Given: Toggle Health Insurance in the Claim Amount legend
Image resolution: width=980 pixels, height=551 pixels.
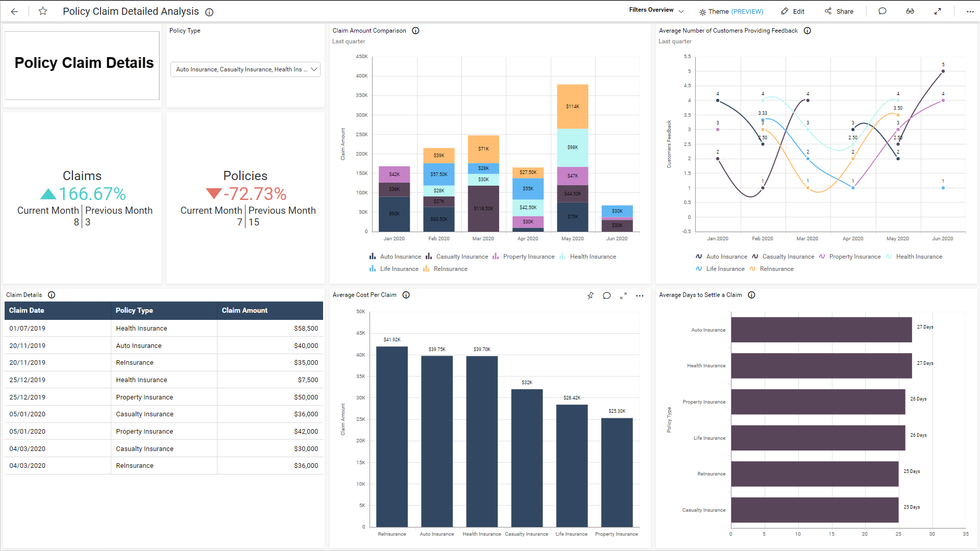Looking at the screenshot, I should click(592, 256).
